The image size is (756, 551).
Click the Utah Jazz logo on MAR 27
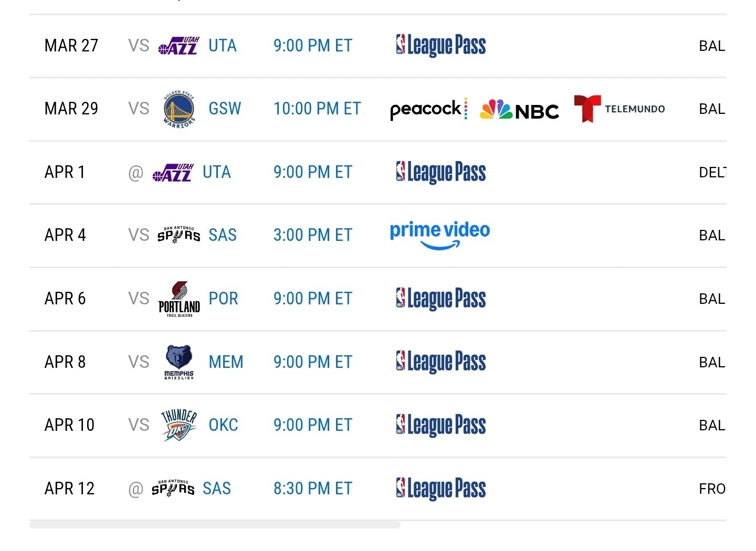178,46
